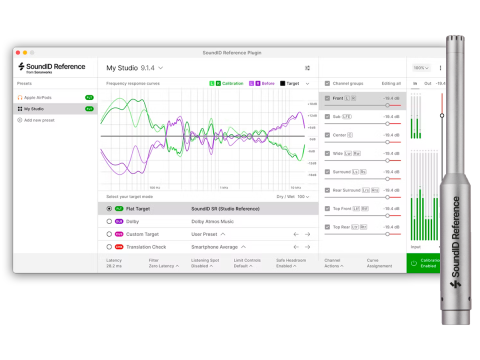Screen dimensions: 480x360
Task: Click the SoundID Reference lightning logo
Action: [21, 66]
